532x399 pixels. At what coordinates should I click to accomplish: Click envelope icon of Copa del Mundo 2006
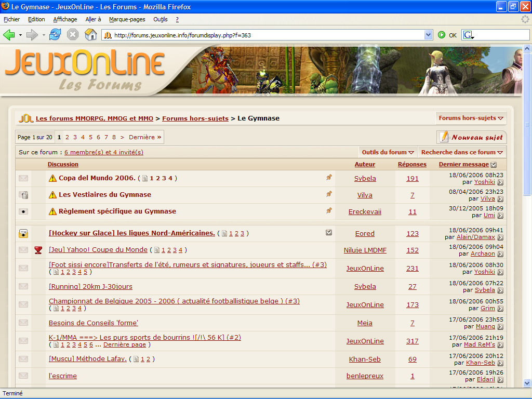[23, 178]
